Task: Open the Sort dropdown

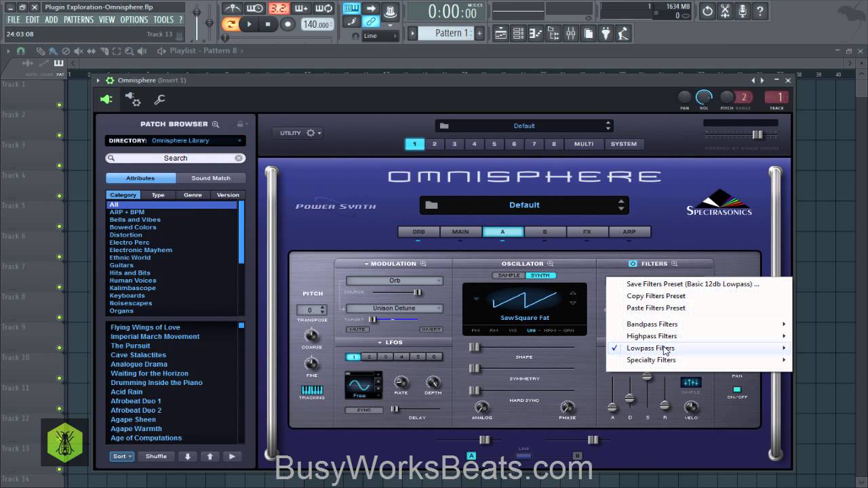Action: click(x=122, y=456)
